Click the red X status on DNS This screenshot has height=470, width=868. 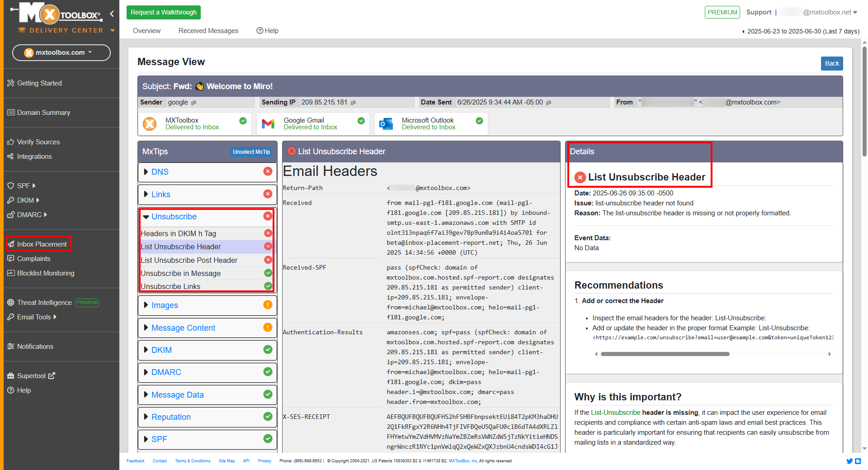[268, 171]
